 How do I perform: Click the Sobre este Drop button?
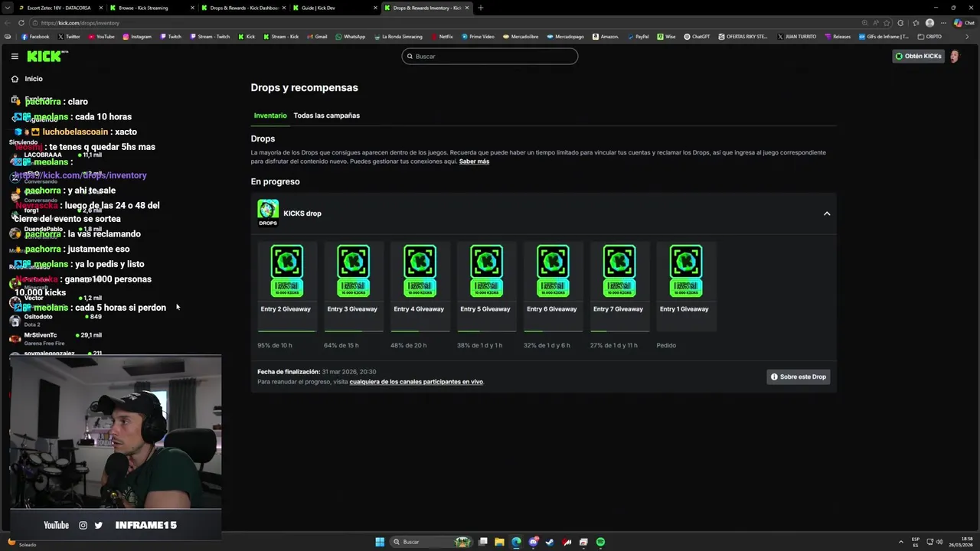(799, 377)
